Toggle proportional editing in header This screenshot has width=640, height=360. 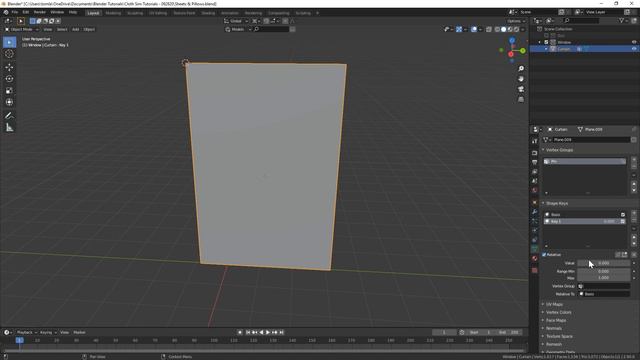(x=285, y=21)
